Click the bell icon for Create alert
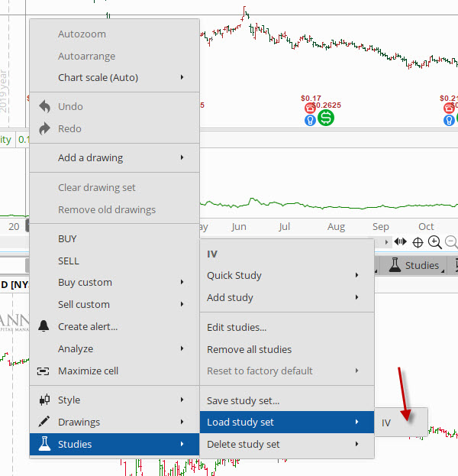458x476 pixels. (x=44, y=326)
